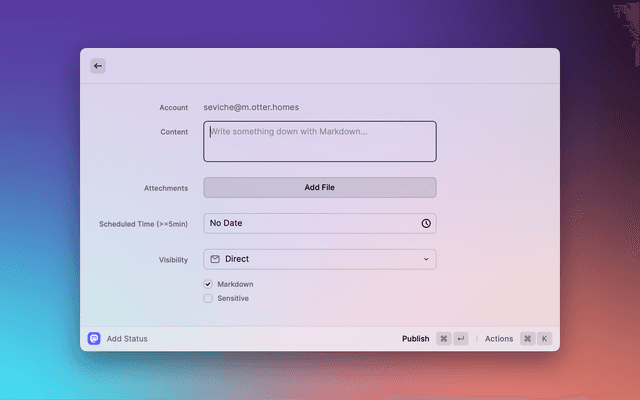Open the Direct visibility combo box
Viewport: 640px width, 400px height.
click(320, 259)
